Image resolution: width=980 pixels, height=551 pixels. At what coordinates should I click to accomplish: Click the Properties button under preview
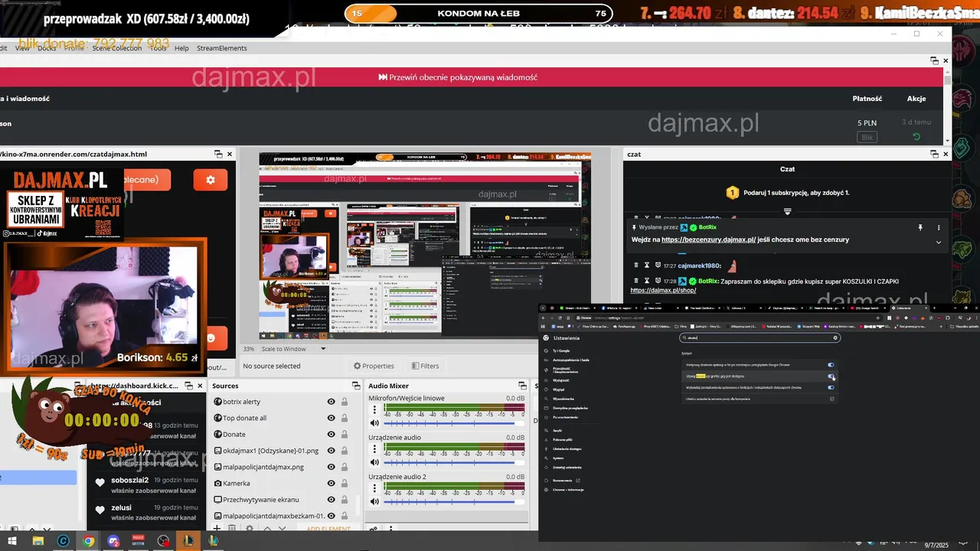(374, 366)
